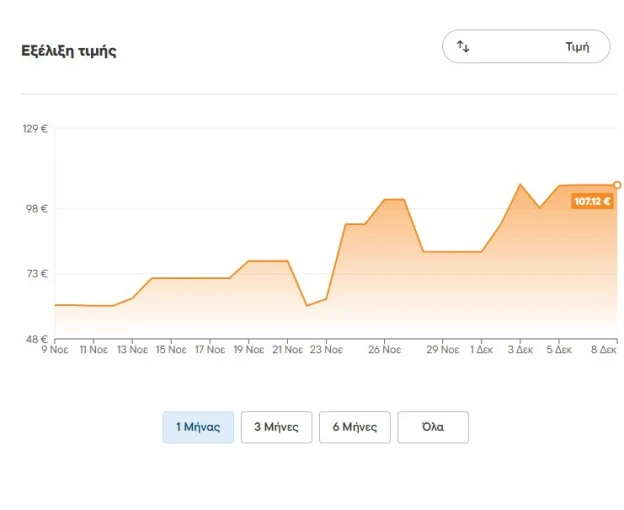Viewport: 624px width, 510px height.
Task: Click the 8 Δεκ axis label
Action: click(604, 350)
